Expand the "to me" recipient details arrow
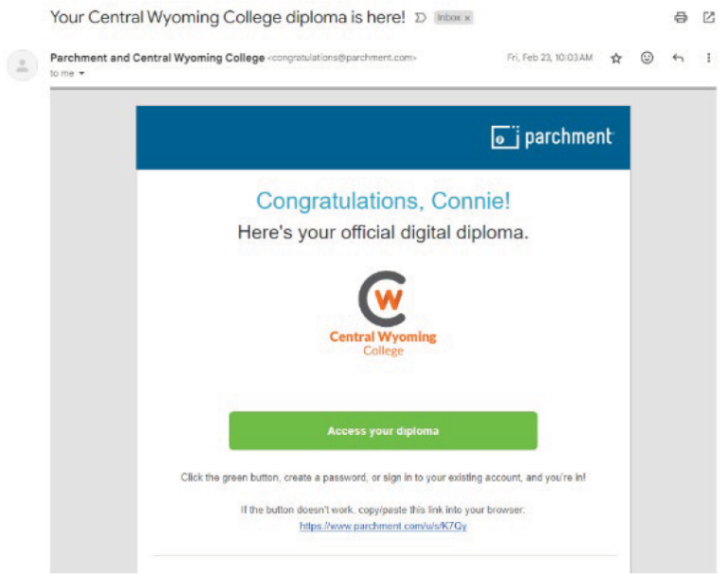 82,73
